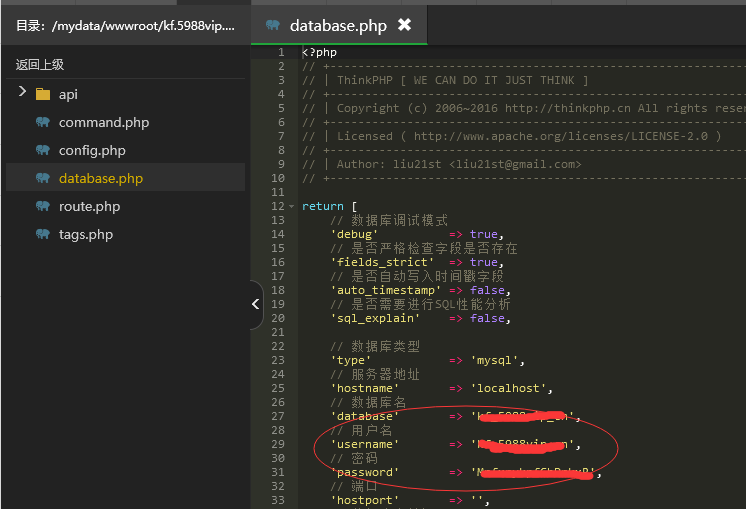The width and height of the screenshot is (746, 509).
Task: Close the database.php editor tab
Action: pos(404,25)
